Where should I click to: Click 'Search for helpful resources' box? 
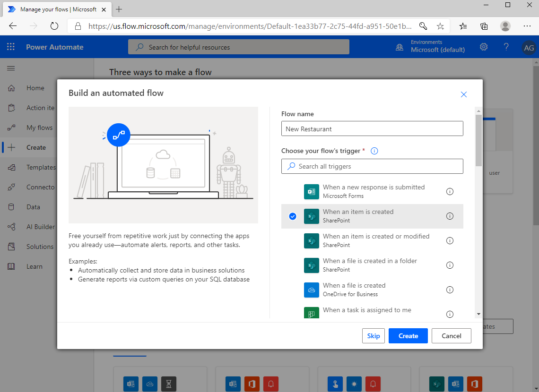click(239, 47)
